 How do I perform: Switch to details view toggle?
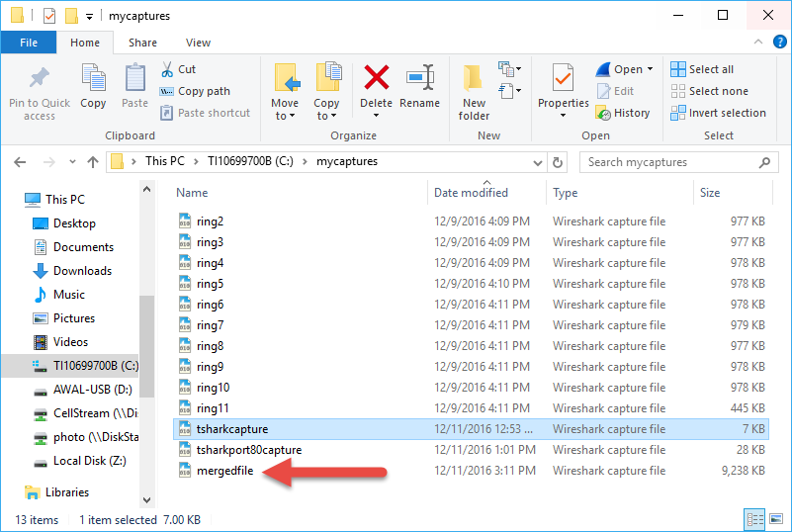pos(756,519)
